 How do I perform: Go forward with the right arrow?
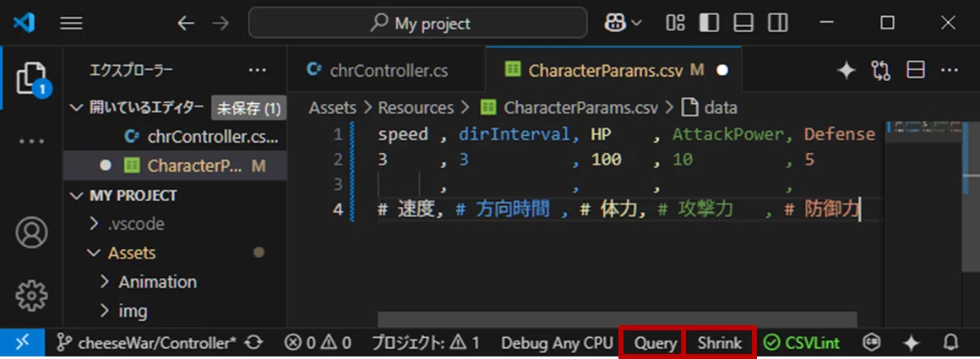(220, 24)
